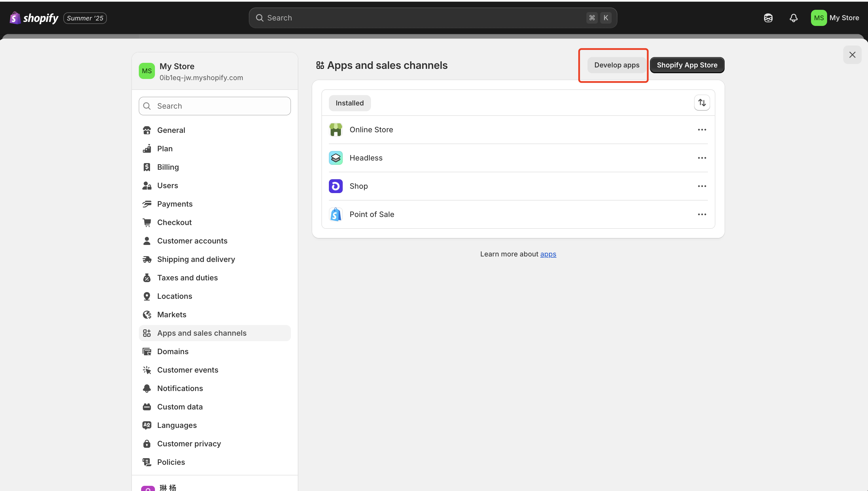This screenshot has width=868, height=491.
Task: Open the Sidekick assistant icon in the top bar
Action: click(x=768, y=18)
